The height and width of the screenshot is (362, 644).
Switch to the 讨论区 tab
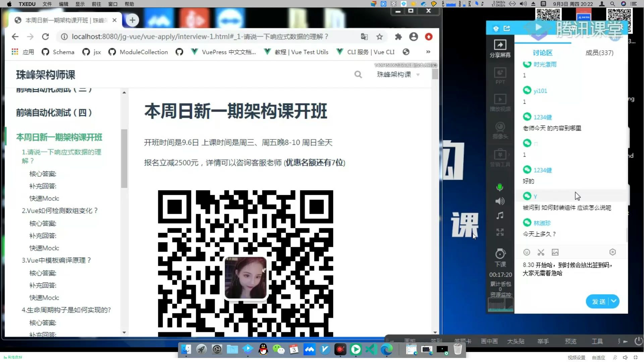point(542,53)
